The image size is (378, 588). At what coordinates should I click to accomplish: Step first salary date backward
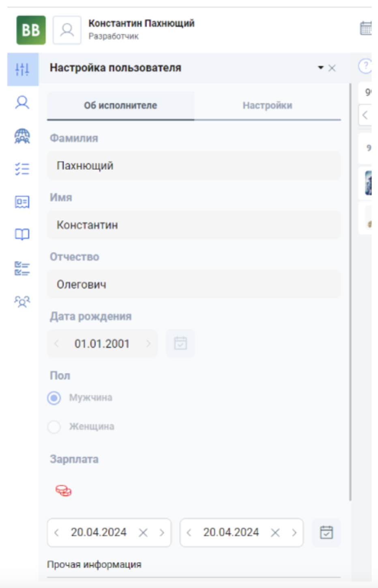click(56, 532)
